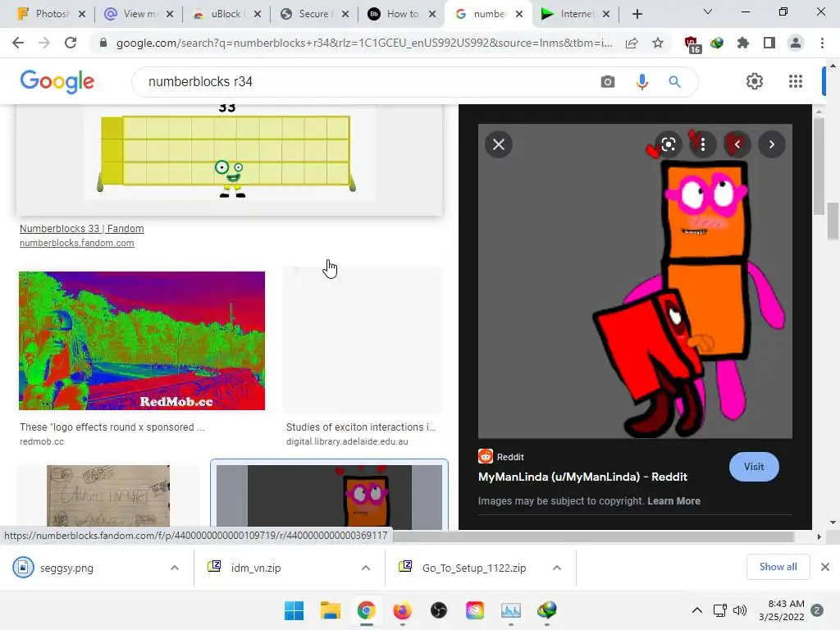The width and height of the screenshot is (840, 630).
Task: Open File Explorer from the taskbar
Action: pyautogui.click(x=331, y=610)
